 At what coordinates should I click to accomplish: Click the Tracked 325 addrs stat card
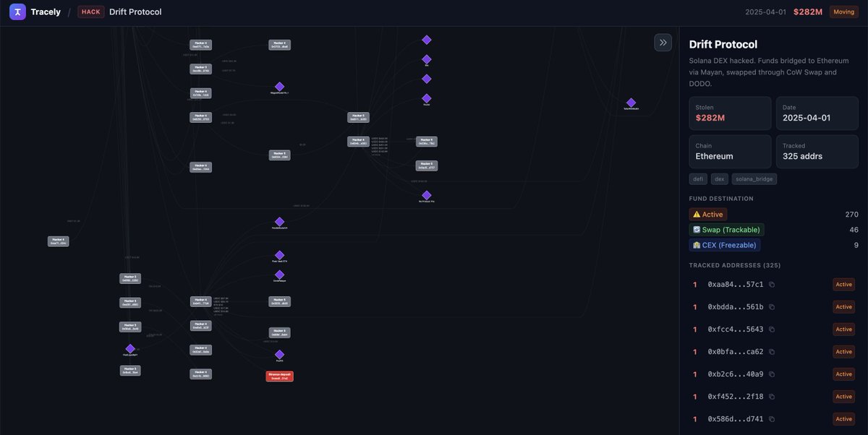[x=817, y=152]
